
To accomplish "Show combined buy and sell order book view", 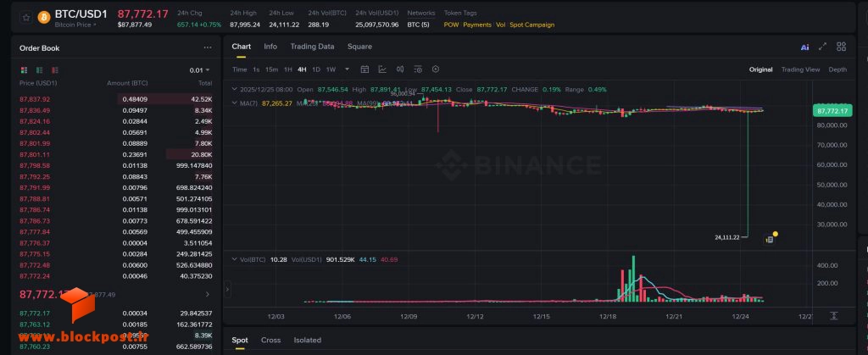I will [24, 70].
